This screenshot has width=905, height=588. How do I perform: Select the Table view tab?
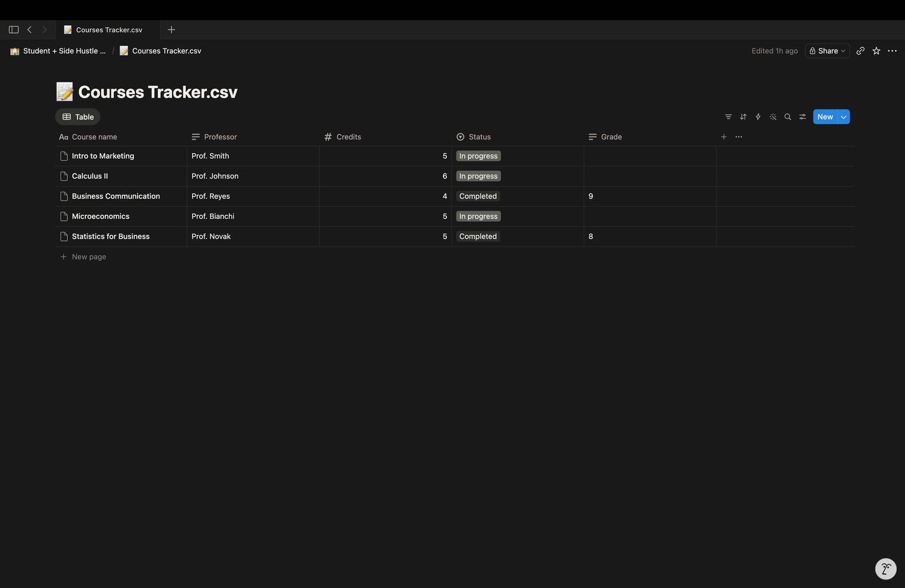[x=78, y=117]
